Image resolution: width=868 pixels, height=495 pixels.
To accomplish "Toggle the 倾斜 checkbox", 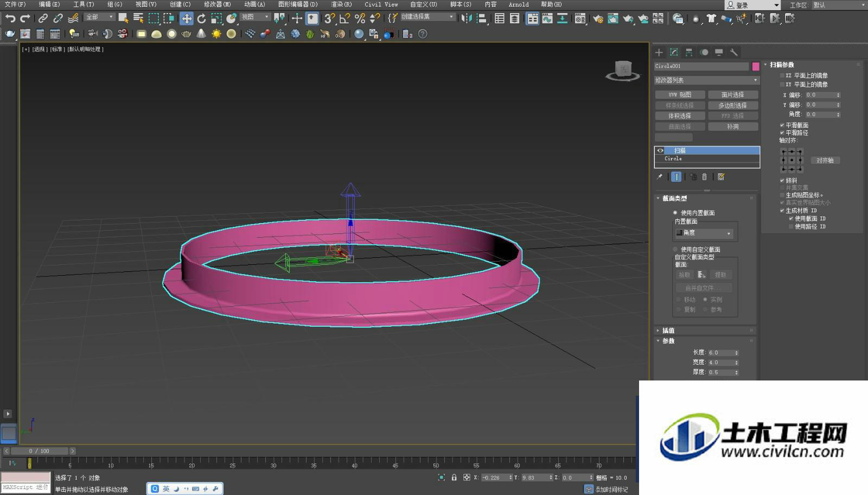I will pos(782,180).
